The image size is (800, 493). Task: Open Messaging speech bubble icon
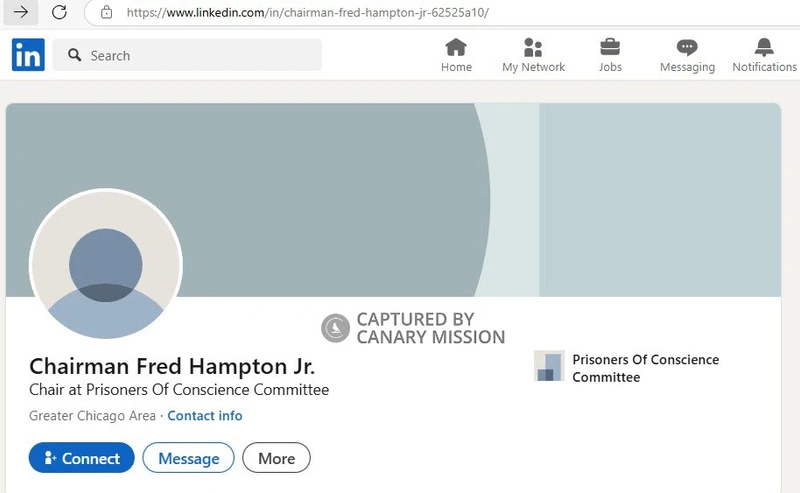687,47
